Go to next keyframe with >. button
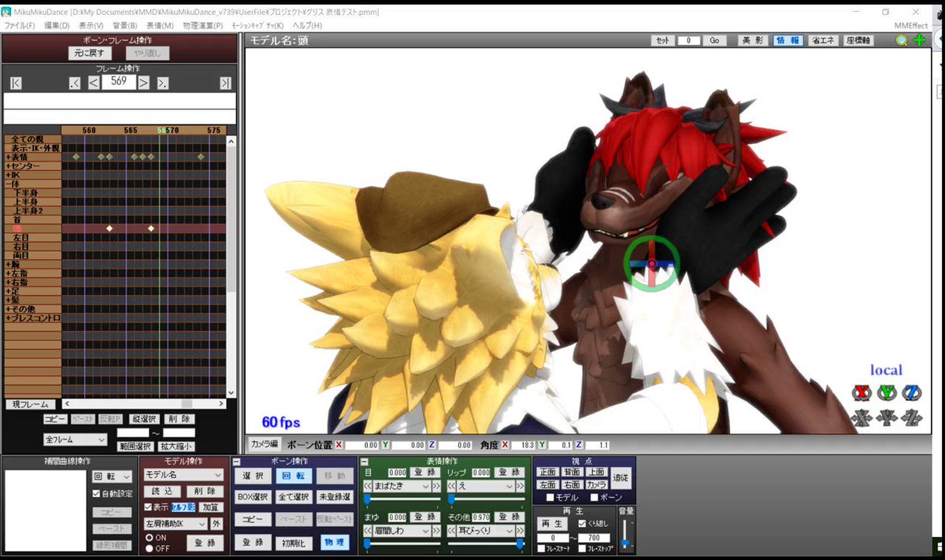 point(163,83)
